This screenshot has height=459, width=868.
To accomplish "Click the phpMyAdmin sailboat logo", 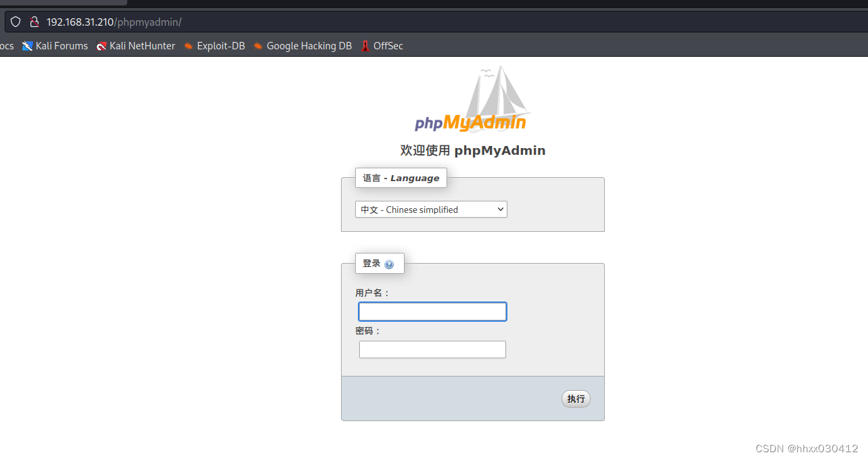I will click(x=472, y=99).
